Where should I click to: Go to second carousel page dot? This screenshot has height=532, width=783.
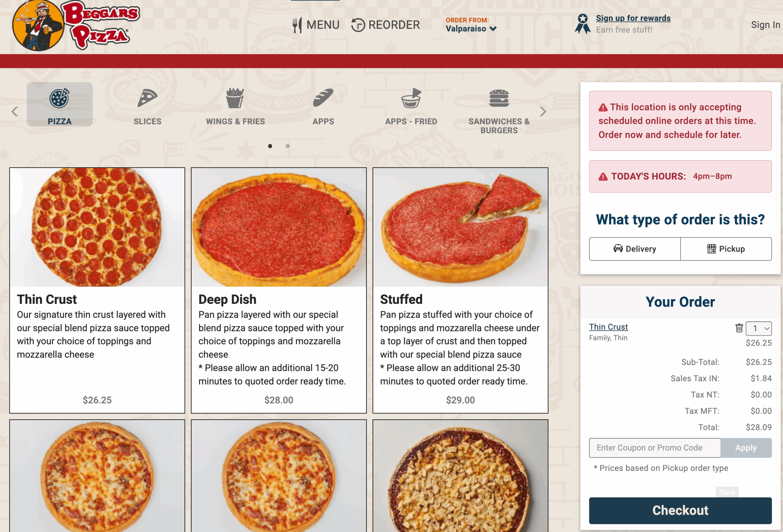[x=288, y=146]
